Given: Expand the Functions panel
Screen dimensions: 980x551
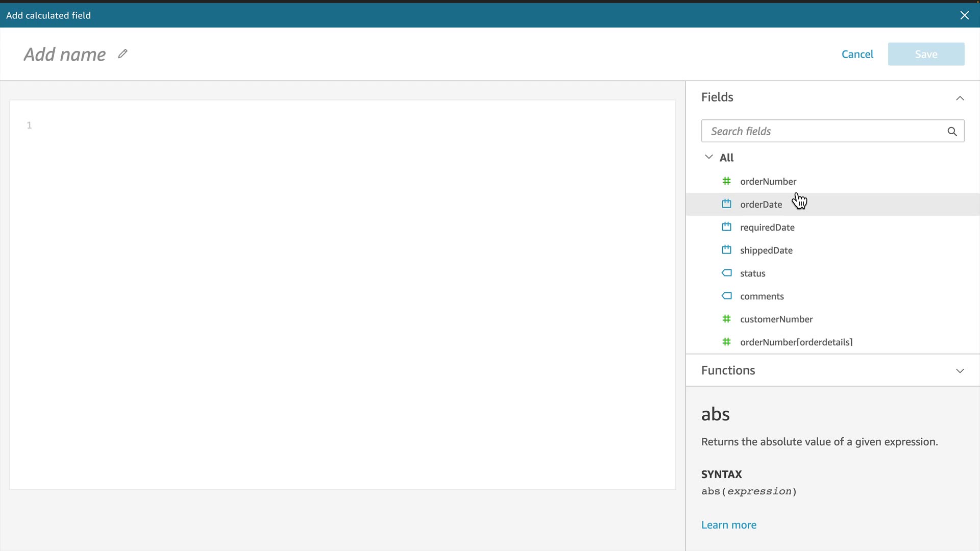Looking at the screenshot, I should click(x=960, y=371).
